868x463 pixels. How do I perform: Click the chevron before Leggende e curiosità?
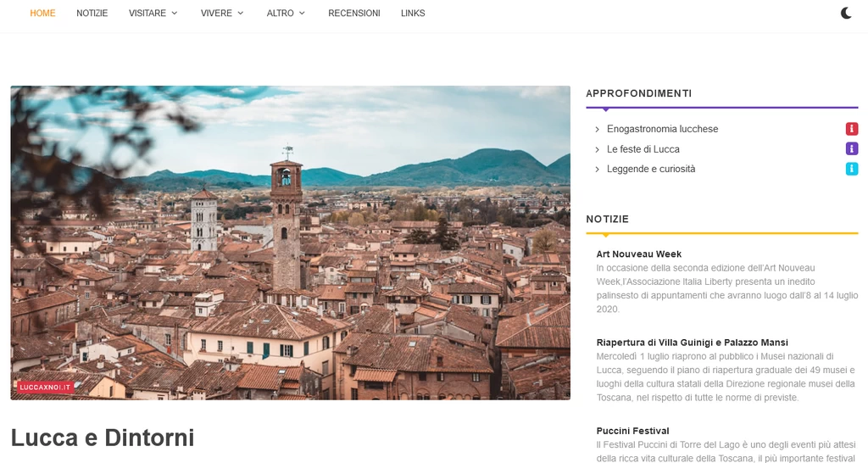point(597,170)
